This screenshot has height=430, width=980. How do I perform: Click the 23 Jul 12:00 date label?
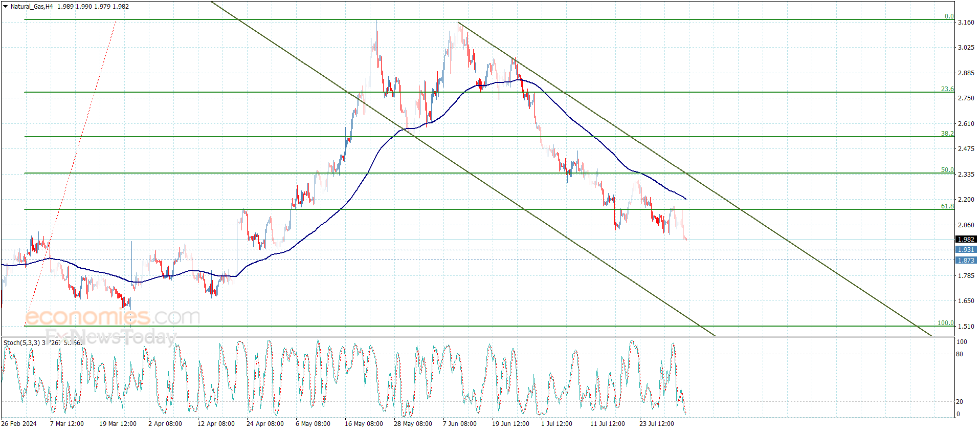pos(656,423)
